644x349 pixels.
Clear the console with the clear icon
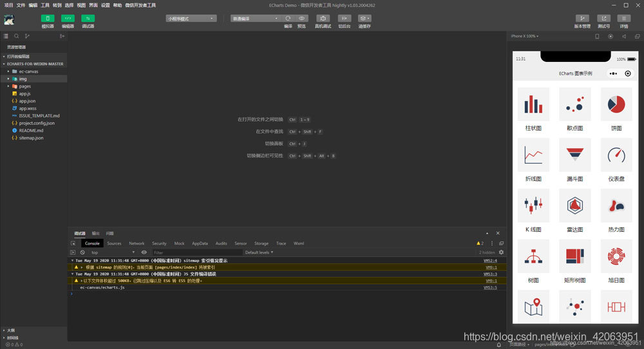point(82,252)
